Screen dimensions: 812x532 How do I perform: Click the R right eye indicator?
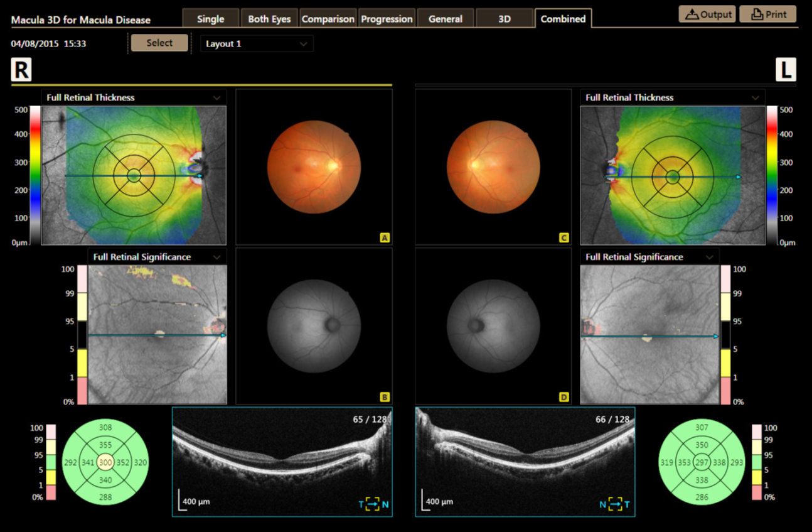(x=21, y=70)
